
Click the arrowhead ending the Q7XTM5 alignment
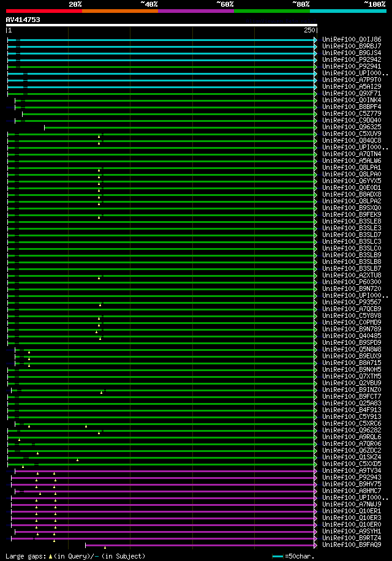pyautogui.click(x=315, y=377)
